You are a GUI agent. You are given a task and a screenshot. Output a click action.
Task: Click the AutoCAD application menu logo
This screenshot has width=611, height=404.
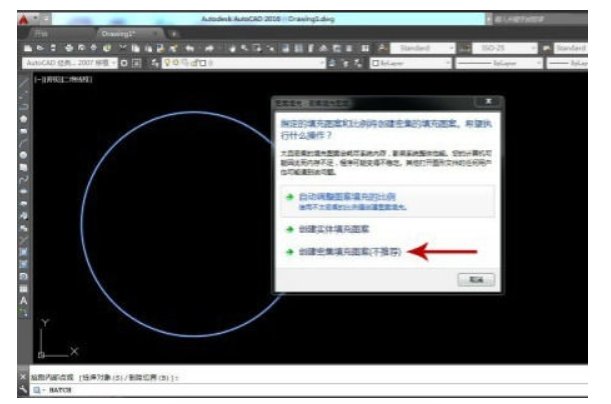click(x=22, y=18)
